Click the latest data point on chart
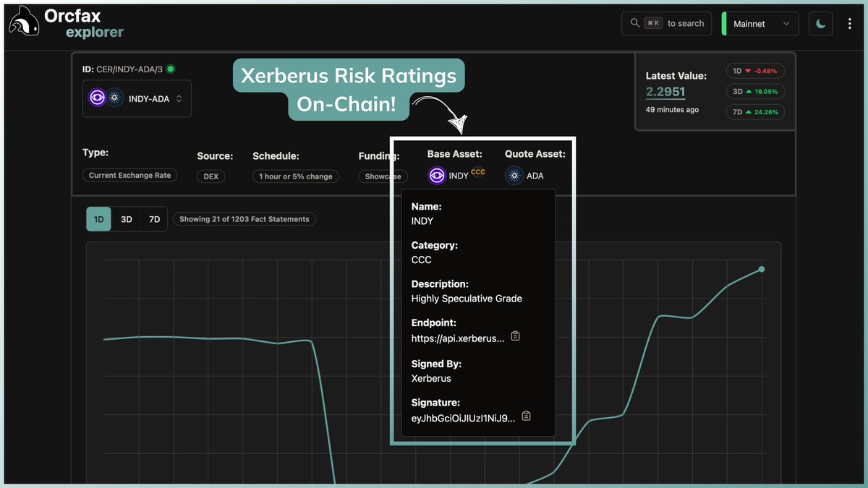Screen dimensions: 868x488 pos(762,269)
